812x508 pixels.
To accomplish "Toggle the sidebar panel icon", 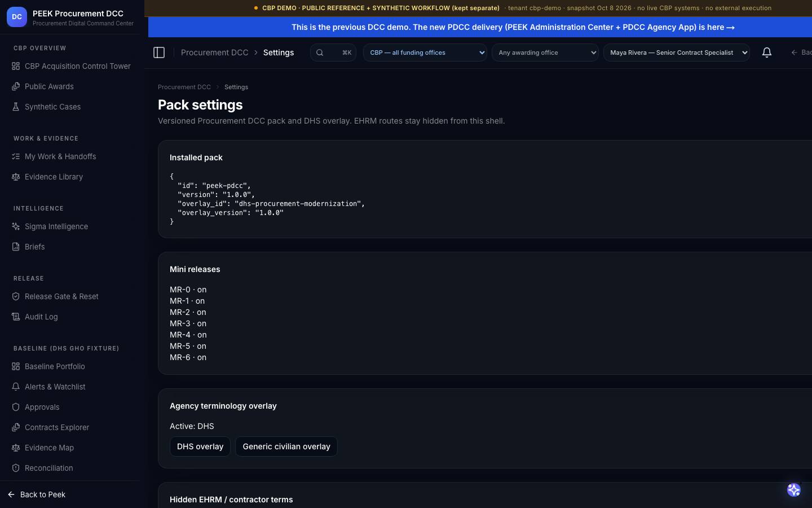I will (159, 52).
